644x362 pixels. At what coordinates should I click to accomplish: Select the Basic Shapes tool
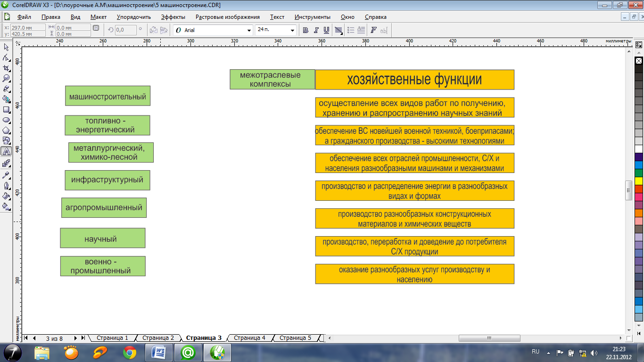(x=7, y=140)
